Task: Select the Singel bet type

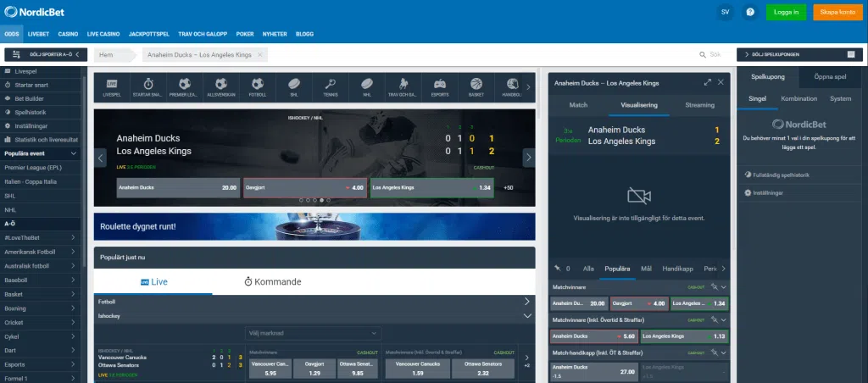Action: (757, 98)
